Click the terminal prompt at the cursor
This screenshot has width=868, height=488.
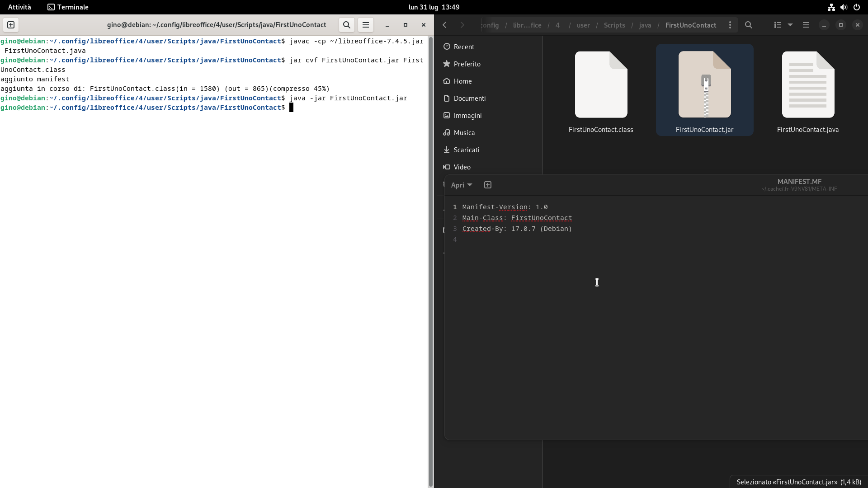tap(291, 108)
